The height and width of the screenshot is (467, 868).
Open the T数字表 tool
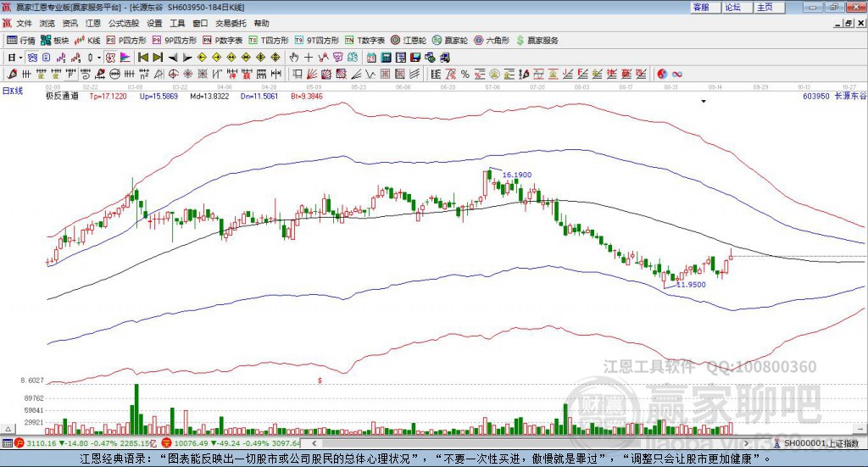pyautogui.click(x=364, y=41)
